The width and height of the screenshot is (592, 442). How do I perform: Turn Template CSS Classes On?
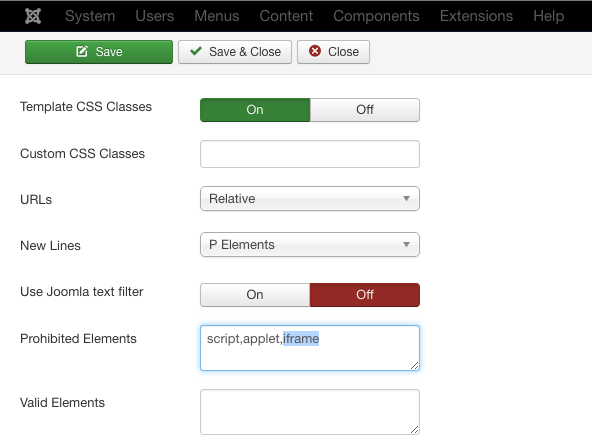point(255,110)
